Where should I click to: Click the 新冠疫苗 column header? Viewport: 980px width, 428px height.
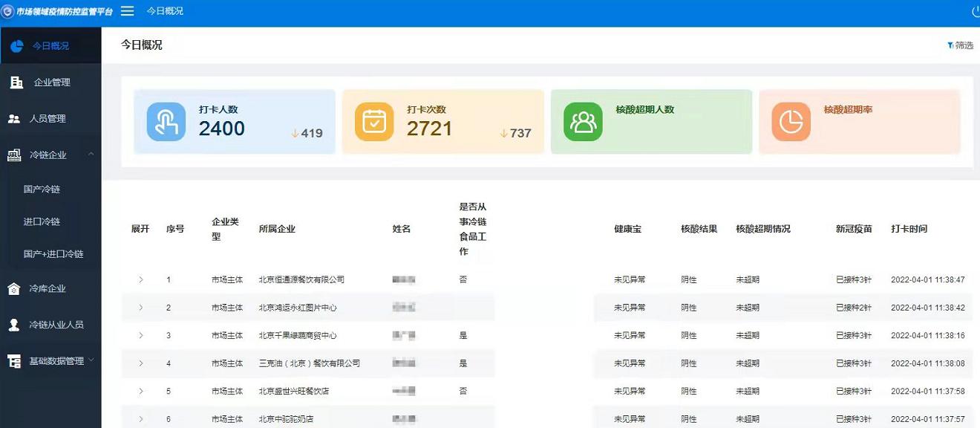(x=854, y=229)
